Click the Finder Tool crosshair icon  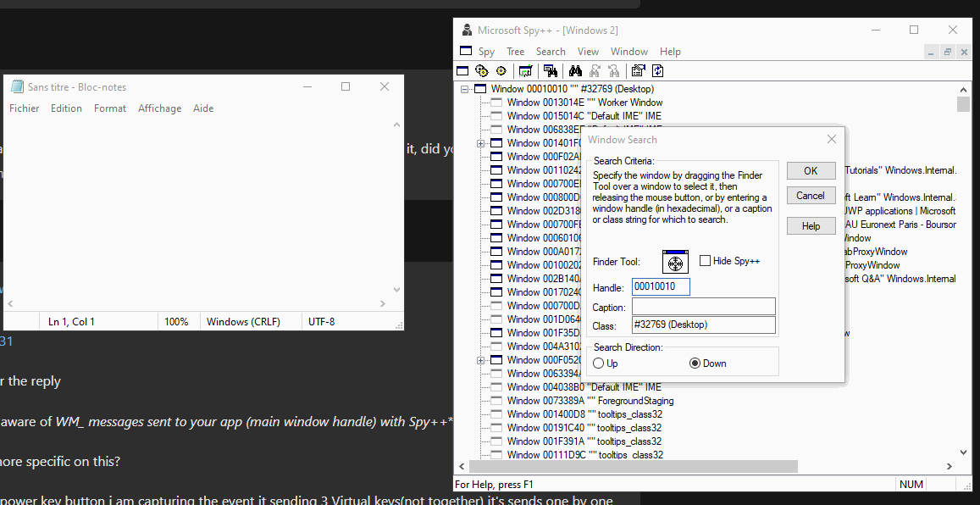pyautogui.click(x=675, y=263)
